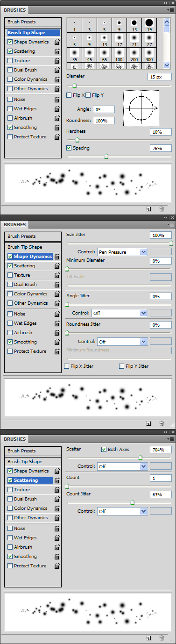Viewport: 176px width, 644px height.
Task: Select the highlighted Scattering section
Action: (34, 480)
